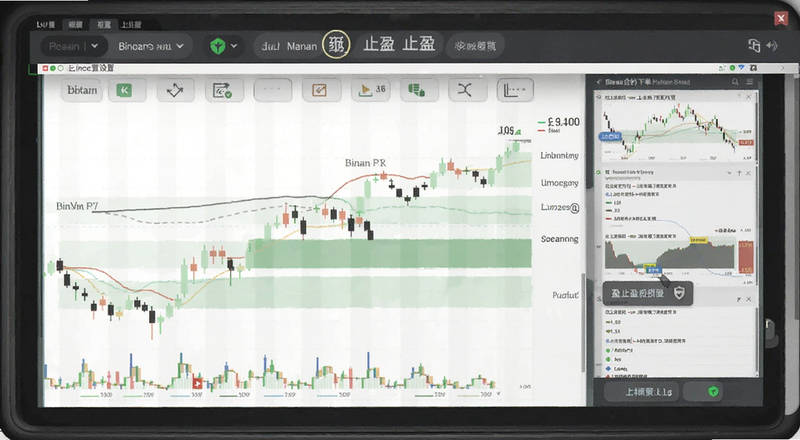Image resolution: width=800 pixels, height=440 pixels.
Task: Select the first tab in top tab bar
Action: pos(46,25)
